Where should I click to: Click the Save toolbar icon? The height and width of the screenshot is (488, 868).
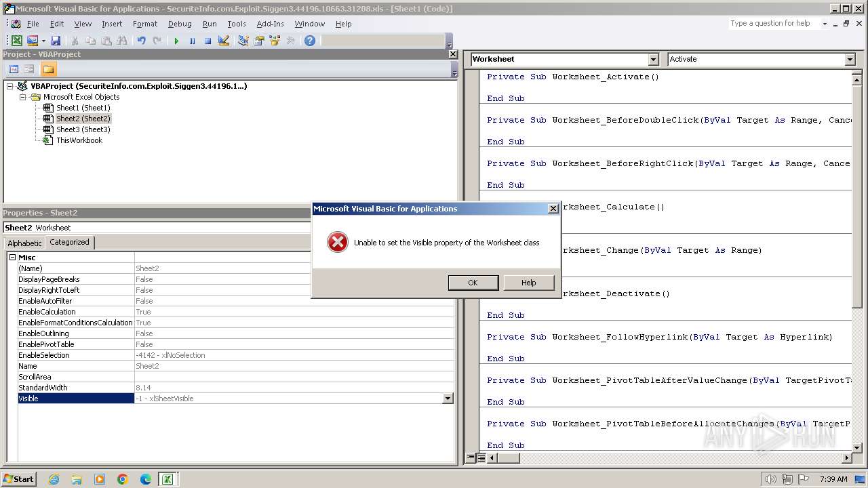[x=56, y=41]
